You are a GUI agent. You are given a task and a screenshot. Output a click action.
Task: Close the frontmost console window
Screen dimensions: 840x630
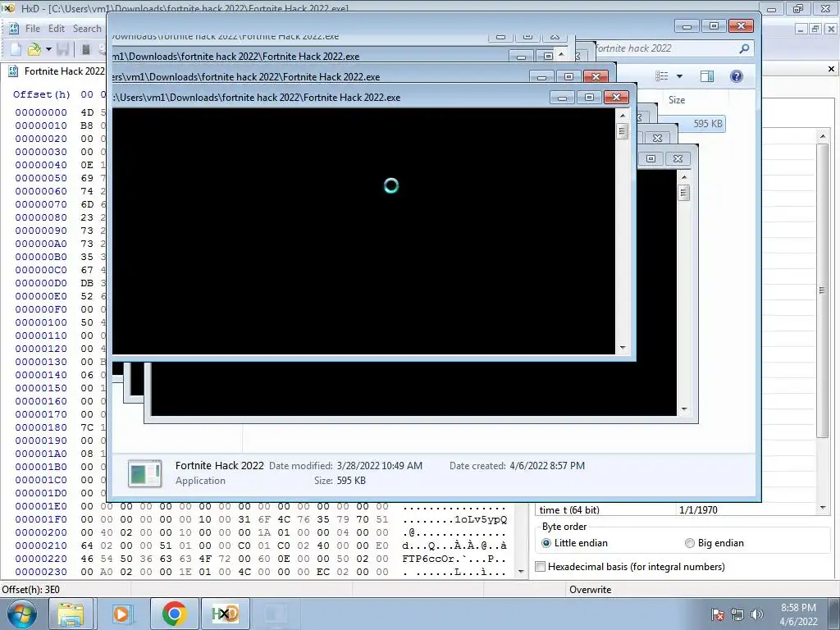coord(616,97)
